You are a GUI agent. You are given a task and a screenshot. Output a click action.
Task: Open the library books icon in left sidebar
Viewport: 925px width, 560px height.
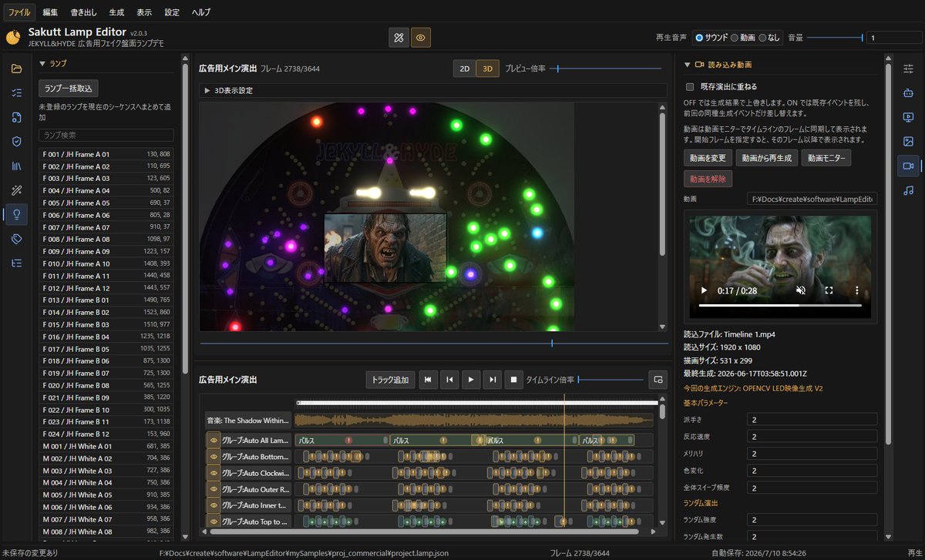[16, 166]
